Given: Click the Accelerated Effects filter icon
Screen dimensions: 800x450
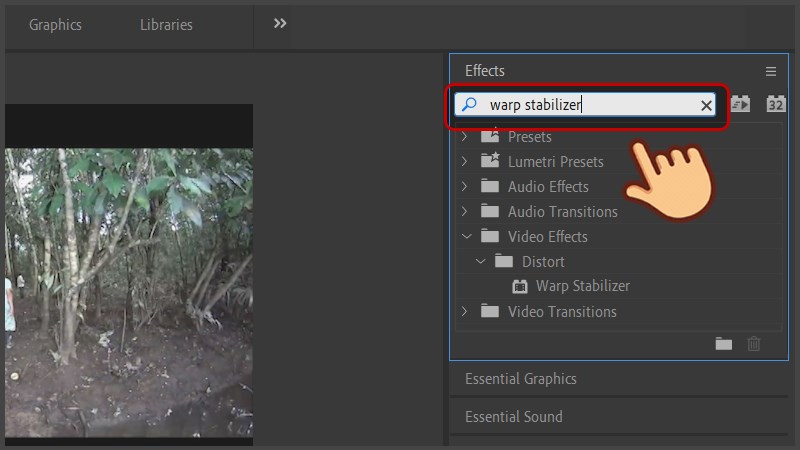Looking at the screenshot, I should coord(740,104).
